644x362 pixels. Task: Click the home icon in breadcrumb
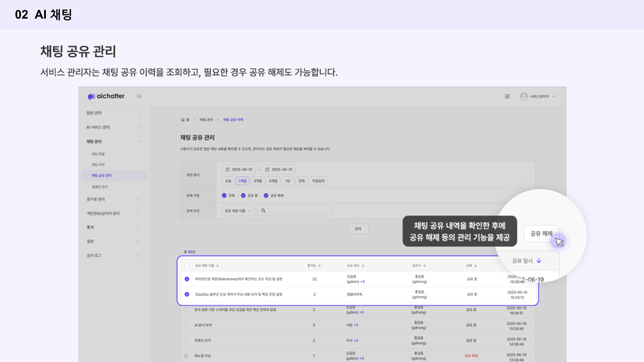point(183,120)
